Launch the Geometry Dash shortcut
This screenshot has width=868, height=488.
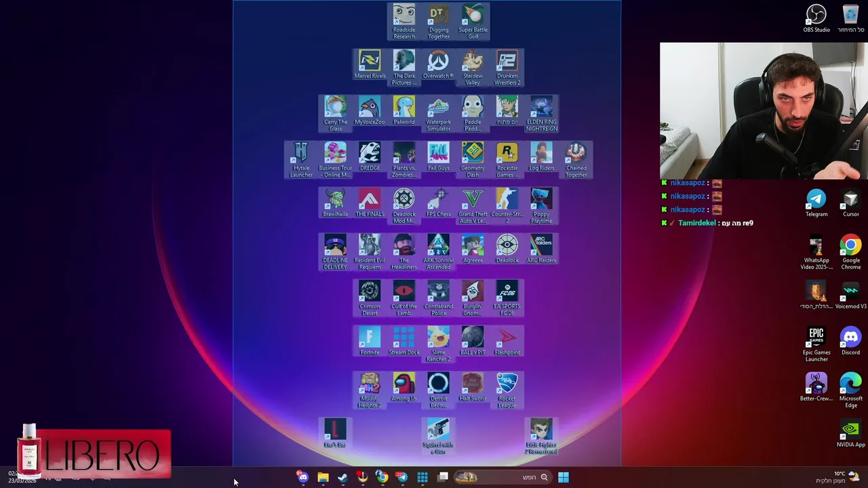click(473, 160)
